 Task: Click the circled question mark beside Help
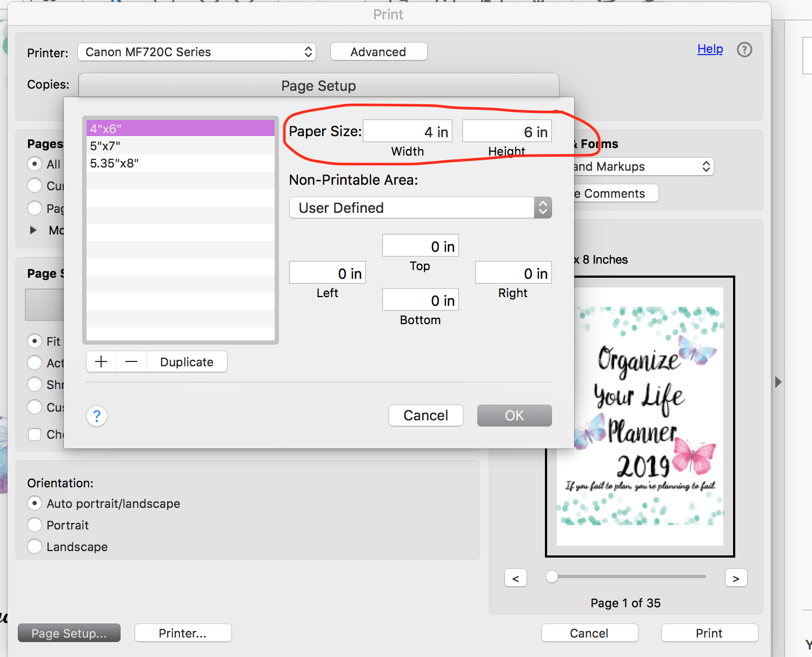744,50
